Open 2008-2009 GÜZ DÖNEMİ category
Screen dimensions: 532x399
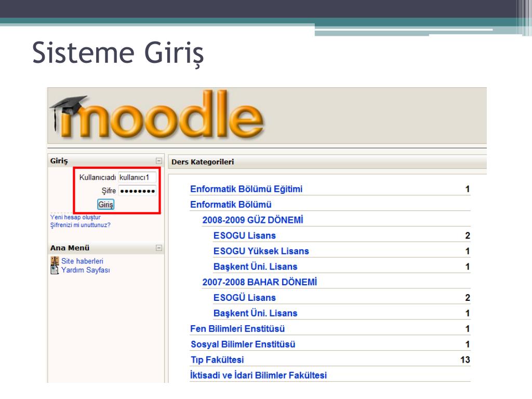tap(253, 220)
